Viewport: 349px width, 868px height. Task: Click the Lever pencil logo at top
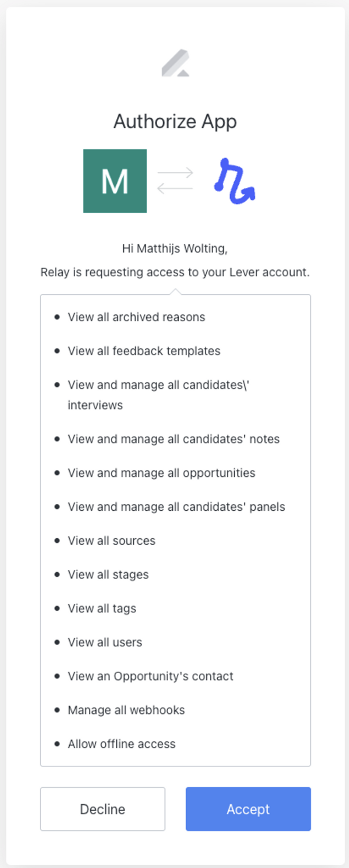click(174, 64)
